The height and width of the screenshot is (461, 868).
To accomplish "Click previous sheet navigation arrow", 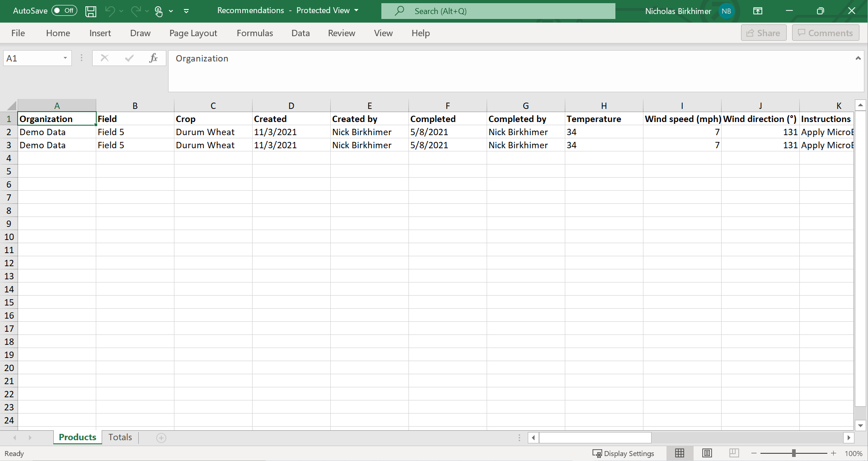I will (x=15, y=437).
